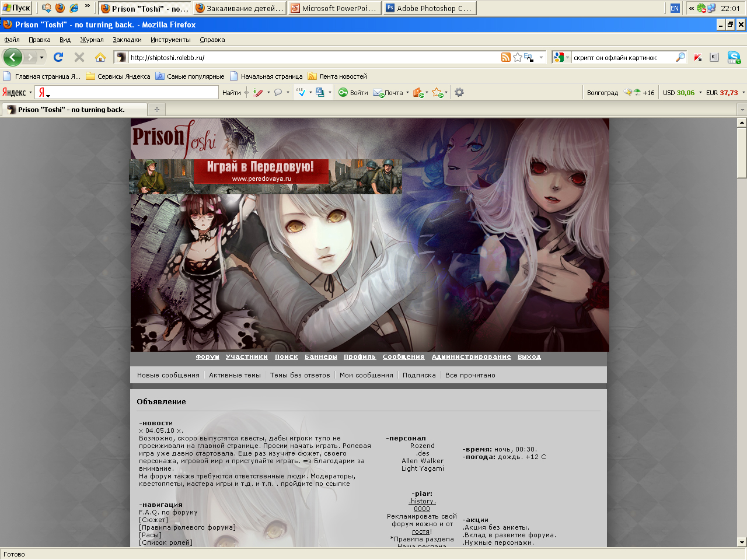The height and width of the screenshot is (560, 747).
Task: Open the Home page icon
Action: point(100,57)
